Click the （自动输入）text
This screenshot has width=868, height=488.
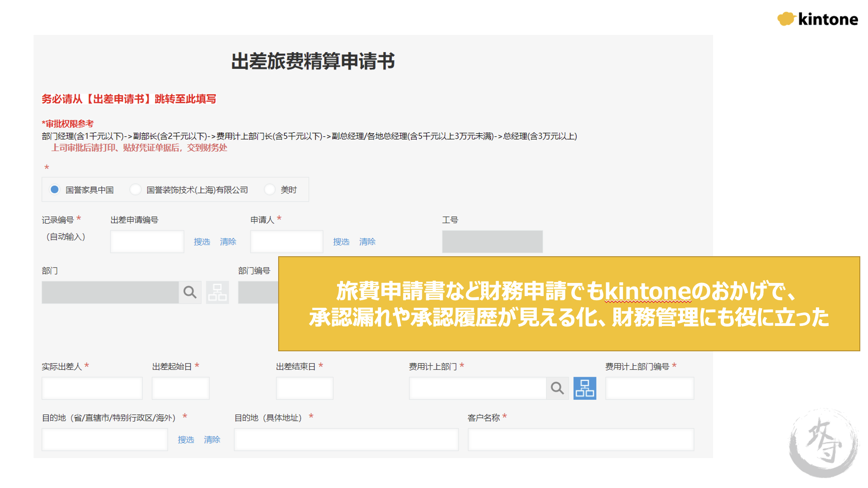coord(66,237)
